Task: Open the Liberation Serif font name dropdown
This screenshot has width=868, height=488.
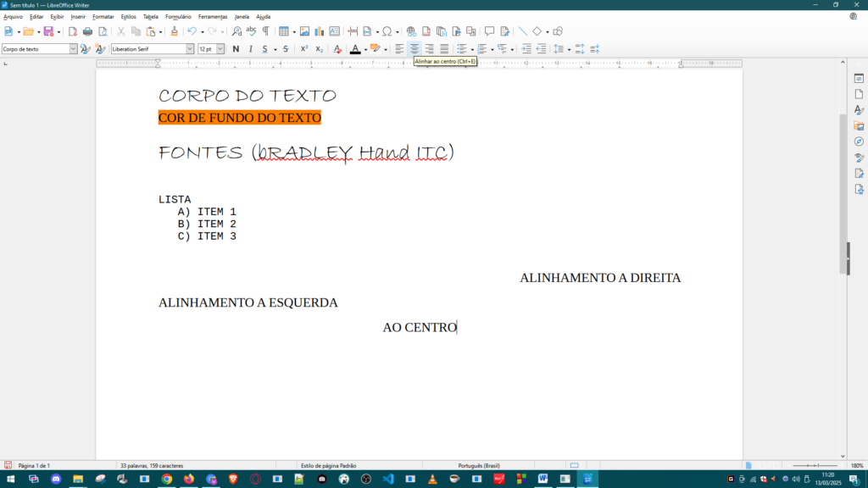Action: tap(190, 49)
